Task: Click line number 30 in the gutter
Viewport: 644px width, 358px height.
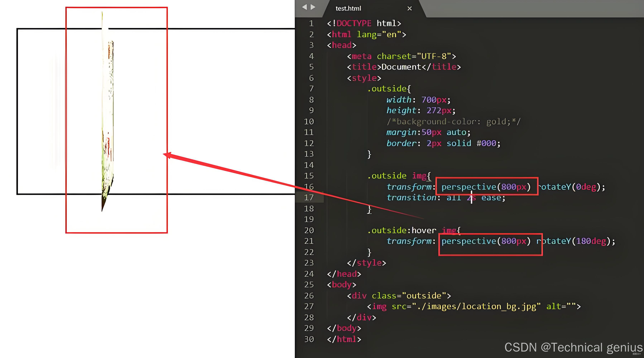Action: (x=309, y=339)
